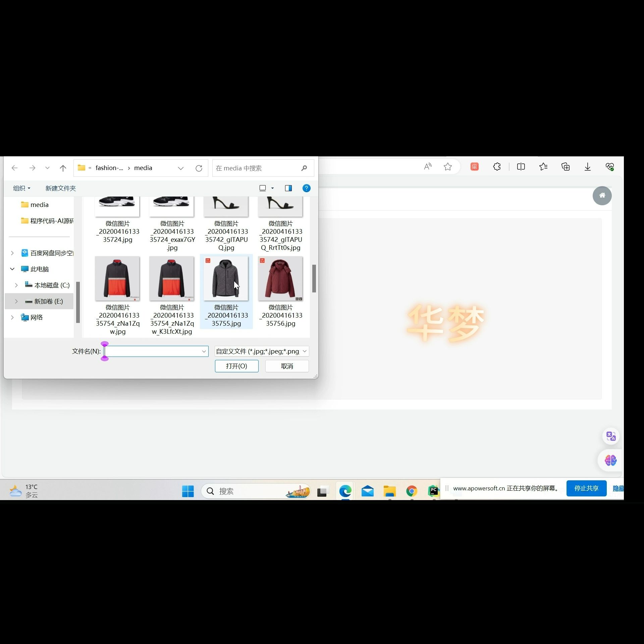The height and width of the screenshot is (644, 644).
Task: Click 新建文件夹 in the toolbar
Action: [60, 188]
